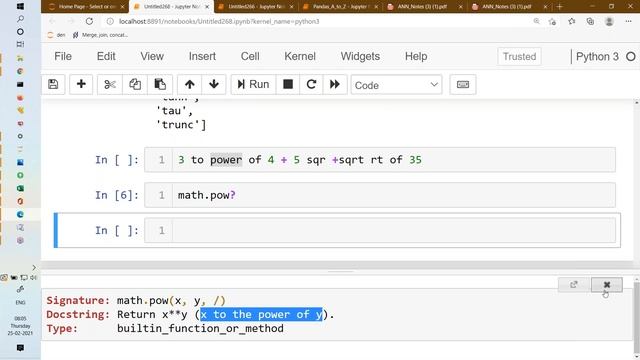Click the cell containing '3 to power of 4'
The height and width of the screenshot is (360, 640).
pyautogui.click(x=394, y=160)
